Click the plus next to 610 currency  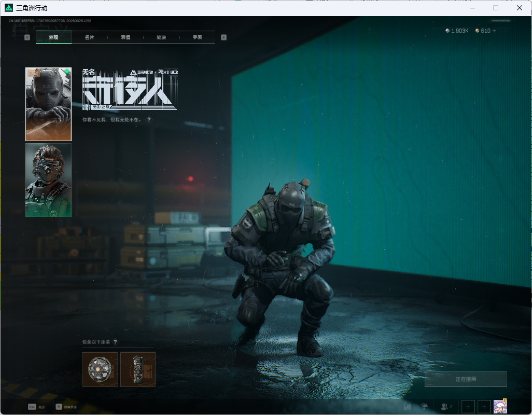coord(494,31)
